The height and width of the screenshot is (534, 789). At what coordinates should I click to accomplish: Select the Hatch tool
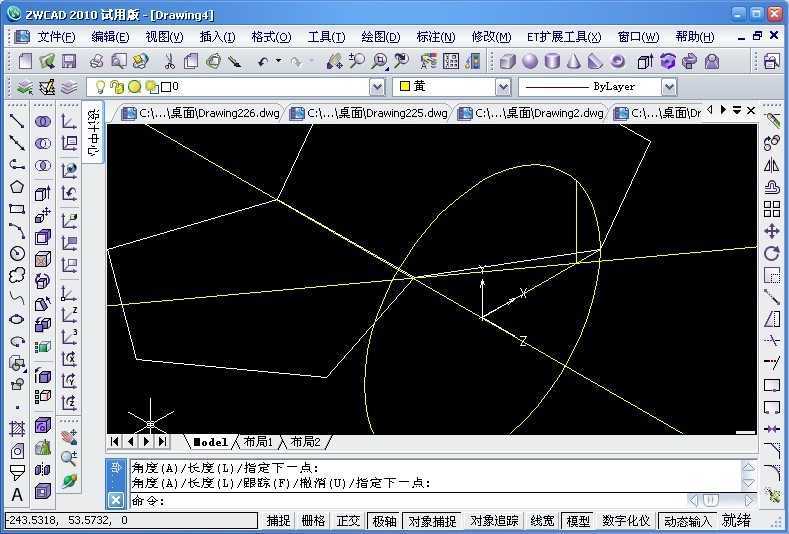point(17,428)
